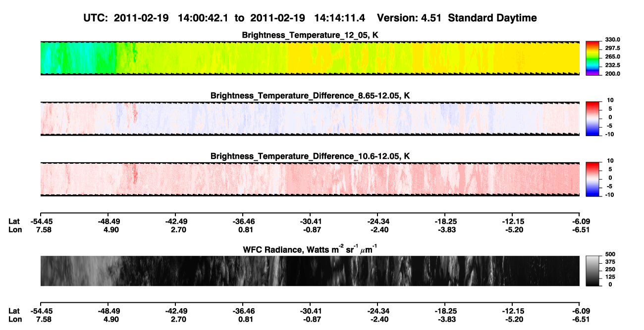Select the 8.65-12.05 difference image strip
Screen dimensions: 644x330
[x=310, y=119]
